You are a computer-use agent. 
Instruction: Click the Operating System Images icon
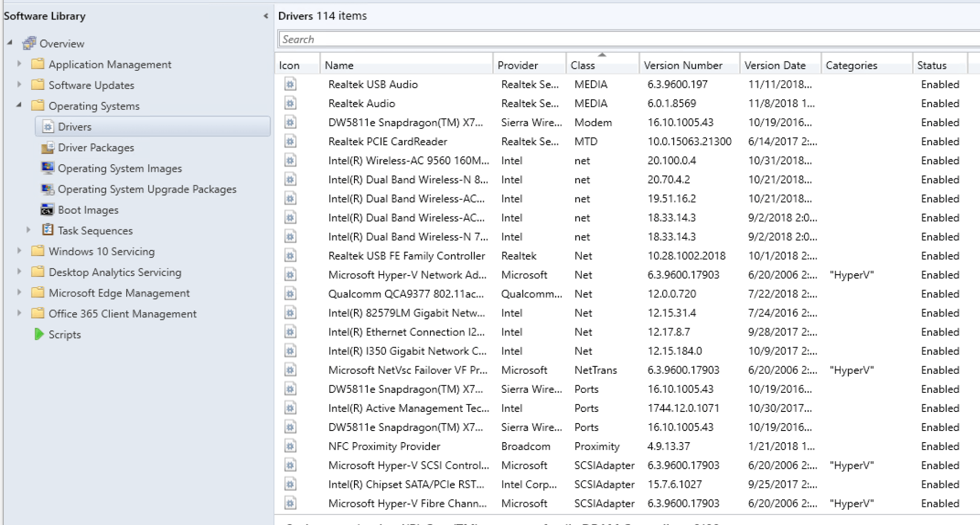pos(48,168)
